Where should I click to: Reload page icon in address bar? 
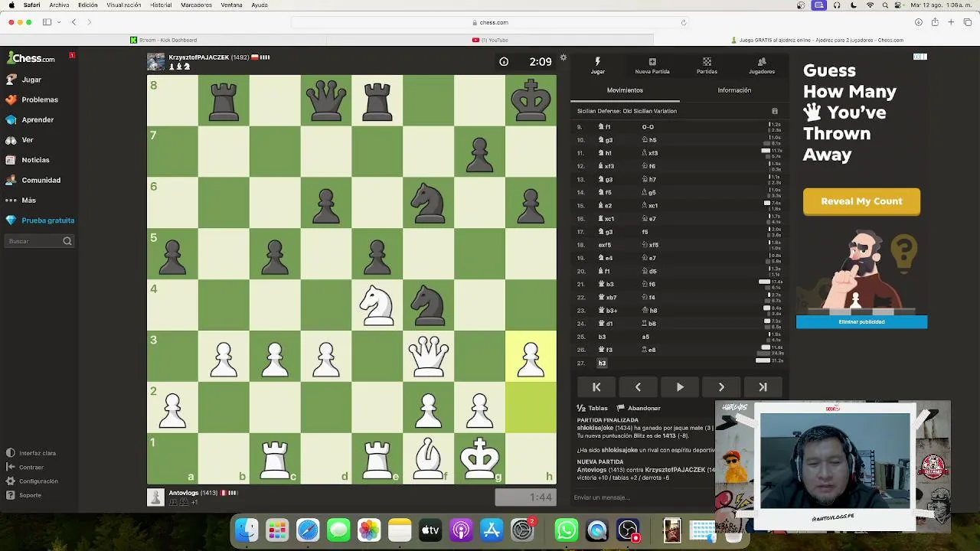(684, 22)
